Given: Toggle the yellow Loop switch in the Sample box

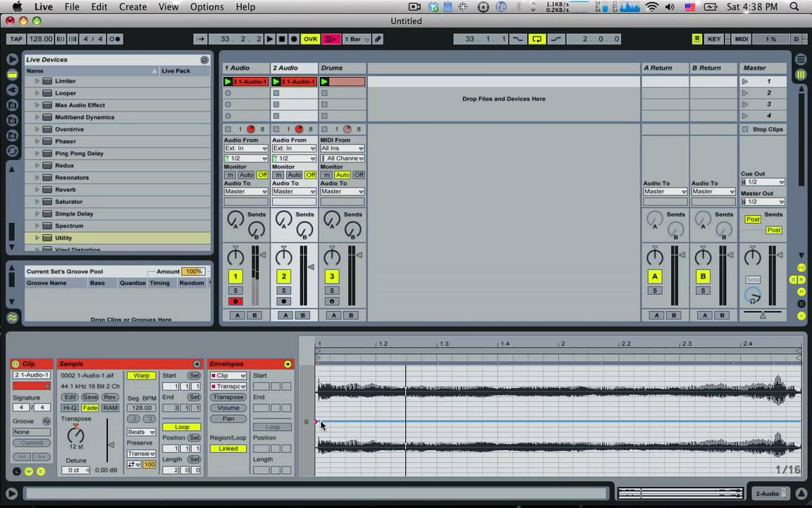Looking at the screenshot, I should pyautogui.click(x=182, y=427).
